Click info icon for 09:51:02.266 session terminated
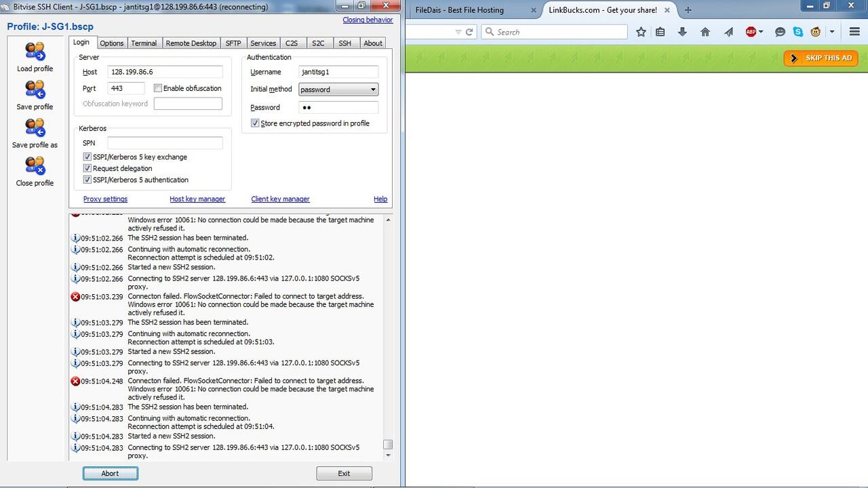 pos(75,238)
